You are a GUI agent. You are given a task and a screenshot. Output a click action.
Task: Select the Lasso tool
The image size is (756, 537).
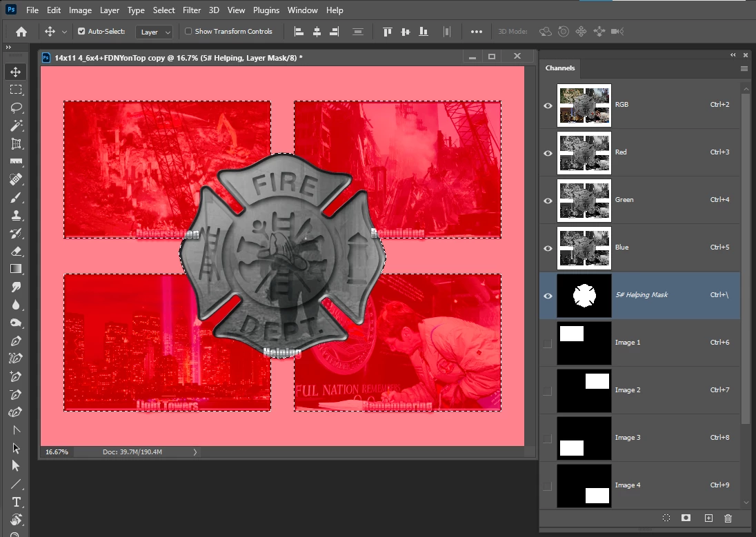pos(15,108)
